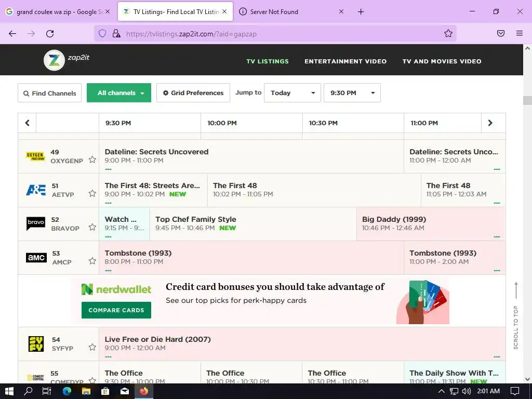
Task: Open the taskbar search icon
Action: 28,391
